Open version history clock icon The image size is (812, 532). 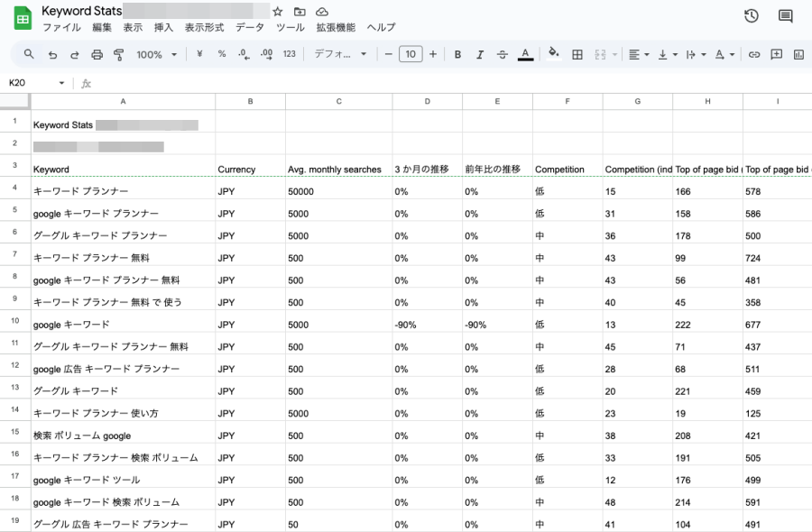751,16
